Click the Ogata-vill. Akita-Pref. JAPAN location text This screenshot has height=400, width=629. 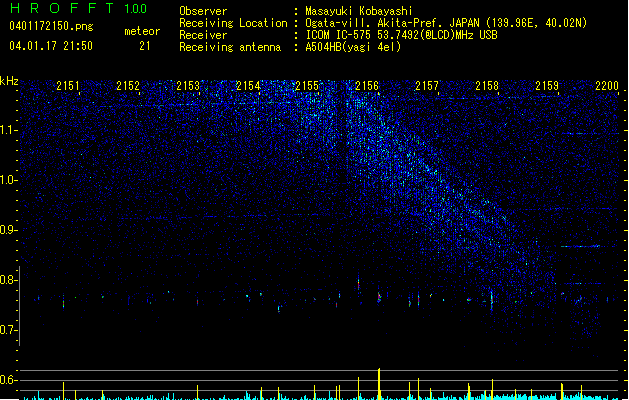pyautogui.click(x=446, y=23)
